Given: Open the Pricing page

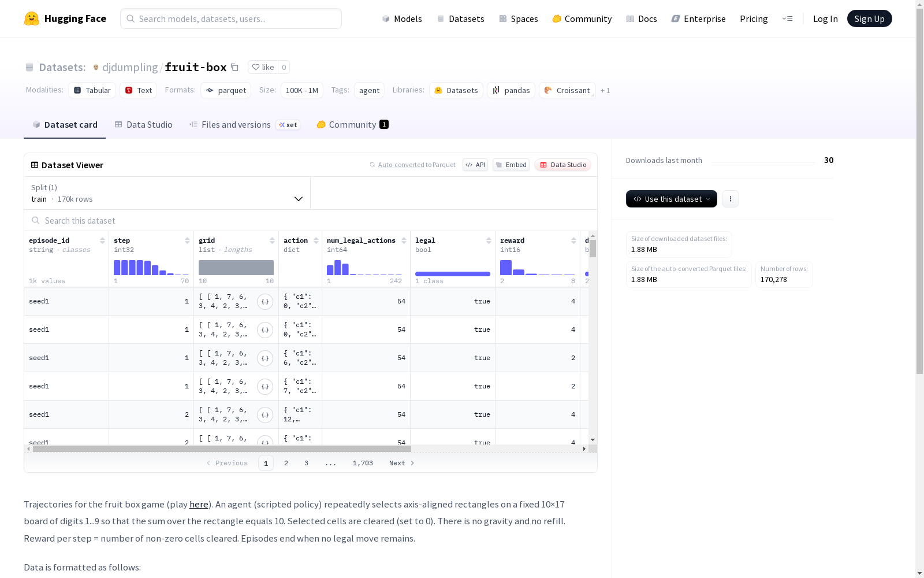Looking at the screenshot, I should click(x=754, y=18).
